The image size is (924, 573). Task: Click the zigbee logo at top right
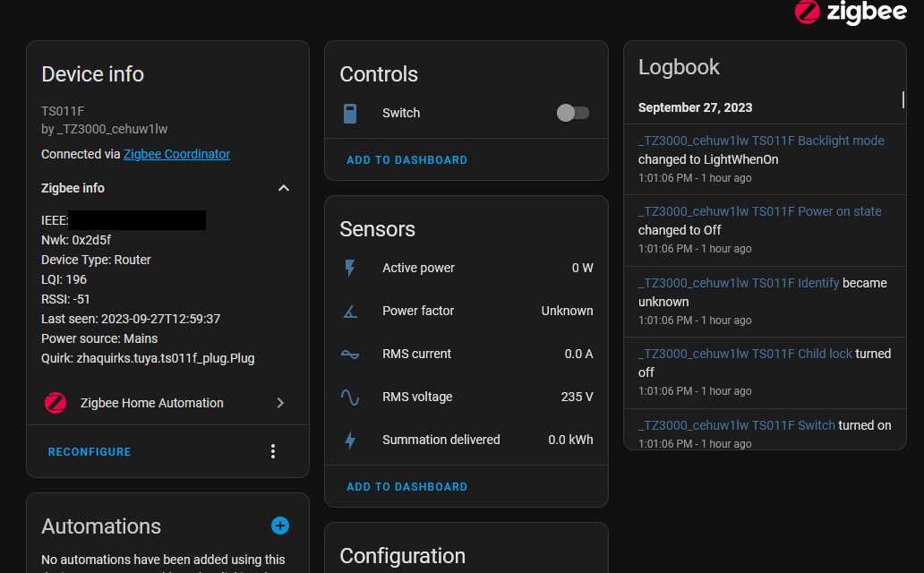(x=849, y=13)
